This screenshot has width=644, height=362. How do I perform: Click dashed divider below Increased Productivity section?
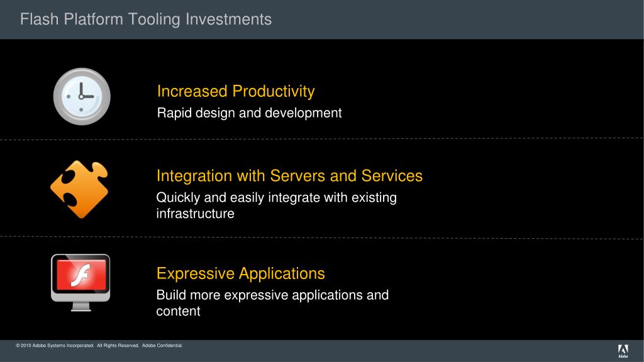coord(322,139)
